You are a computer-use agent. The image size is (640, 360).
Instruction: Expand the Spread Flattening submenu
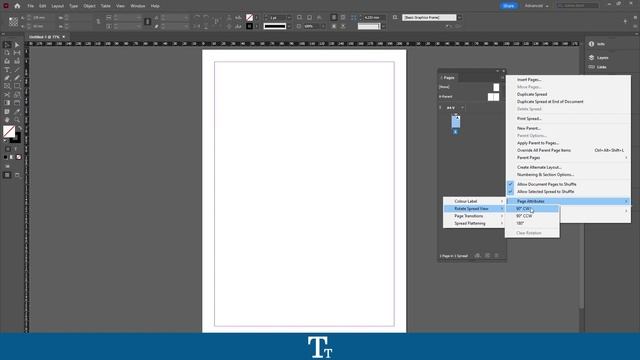[x=474, y=223]
